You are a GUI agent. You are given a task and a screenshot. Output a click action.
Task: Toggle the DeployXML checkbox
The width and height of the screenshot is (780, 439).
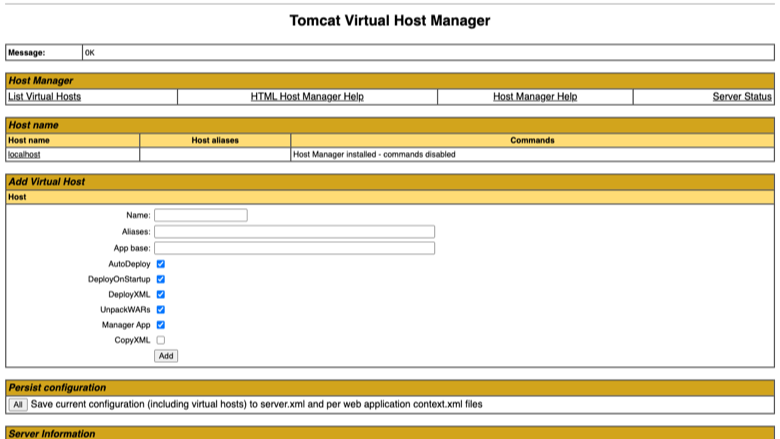(161, 294)
